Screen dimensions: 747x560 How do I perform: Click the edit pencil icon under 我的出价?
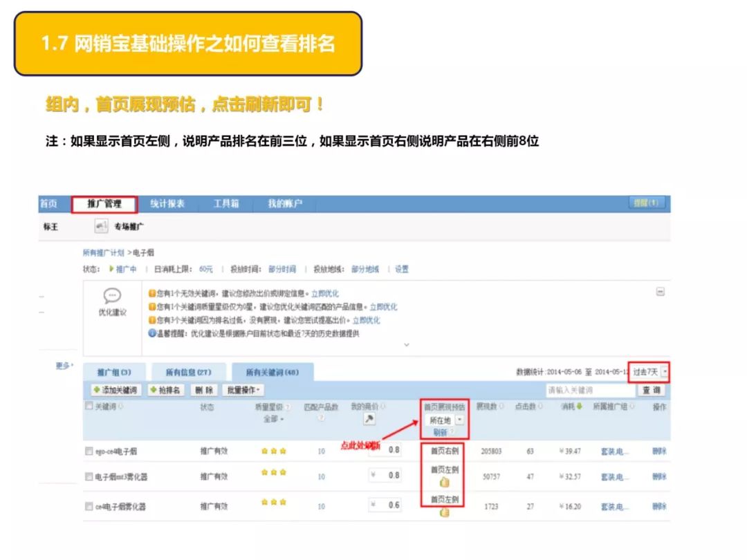tap(369, 419)
